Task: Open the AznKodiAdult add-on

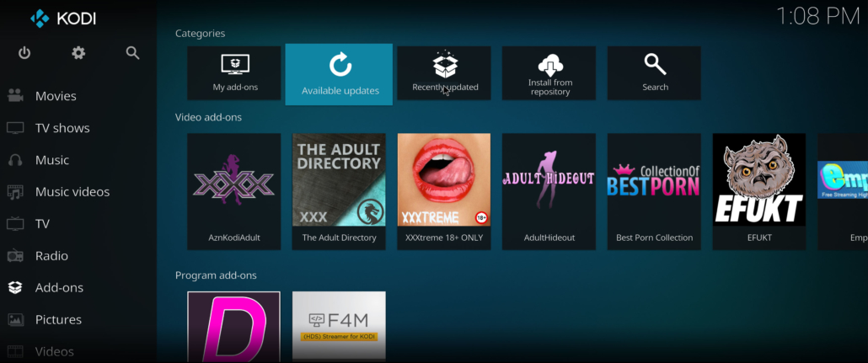Action: (x=234, y=191)
